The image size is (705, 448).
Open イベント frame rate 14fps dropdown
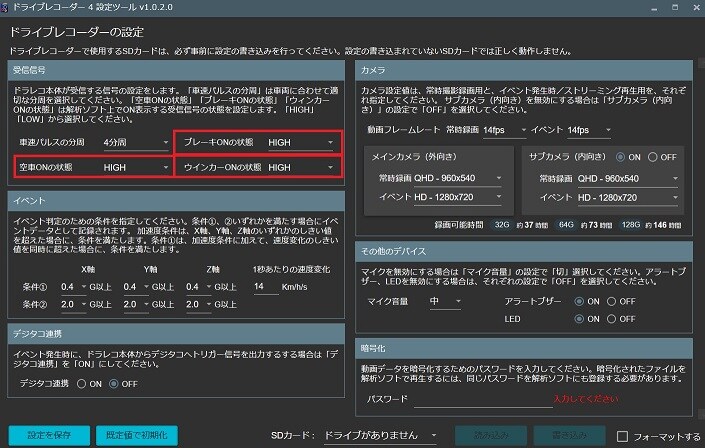[589, 130]
